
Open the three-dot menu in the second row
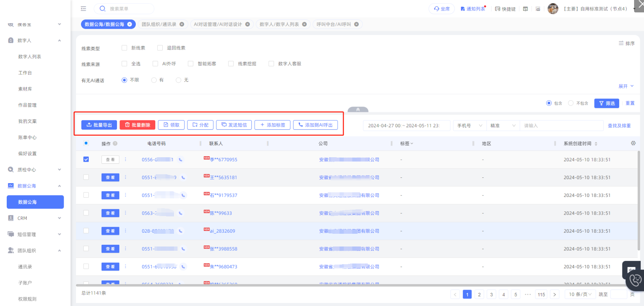[126, 177]
